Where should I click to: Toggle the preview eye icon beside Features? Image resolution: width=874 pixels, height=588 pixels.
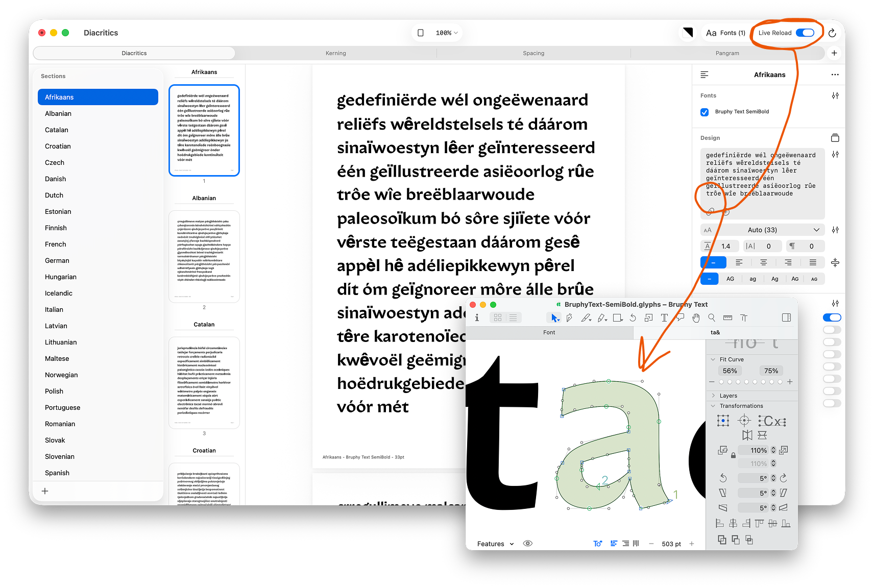(528, 544)
